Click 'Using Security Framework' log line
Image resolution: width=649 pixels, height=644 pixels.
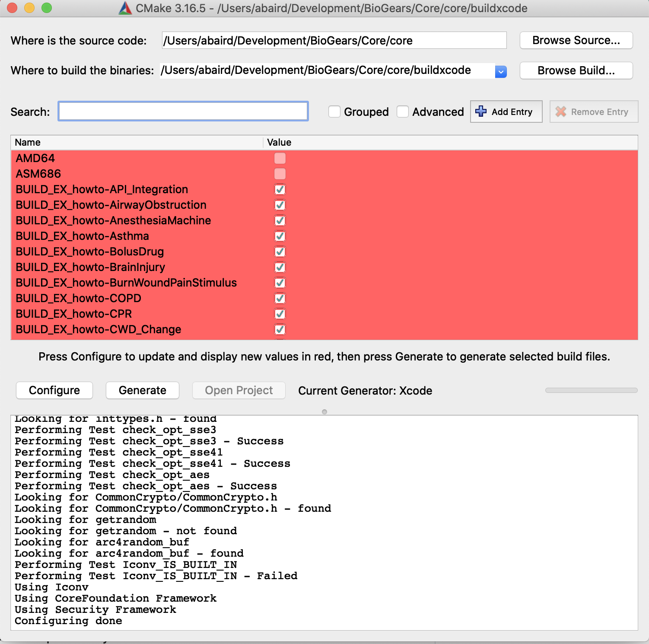pos(95,610)
